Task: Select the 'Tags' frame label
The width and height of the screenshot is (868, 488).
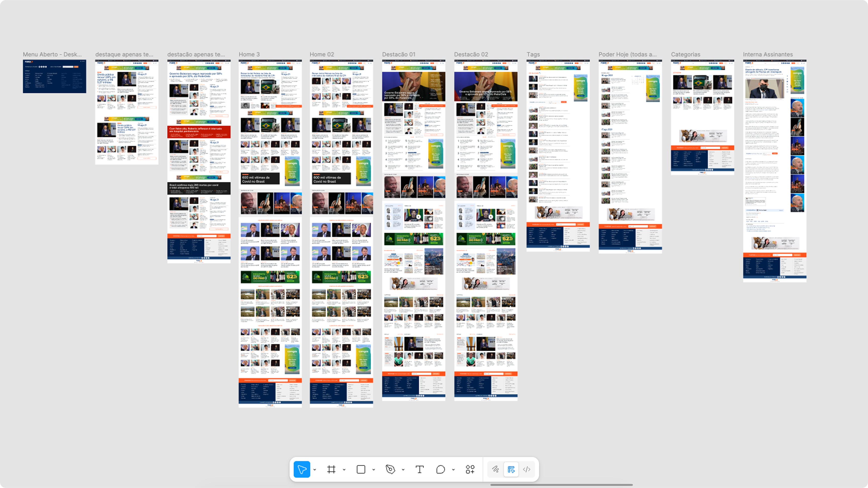Action: pyautogui.click(x=533, y=54)
